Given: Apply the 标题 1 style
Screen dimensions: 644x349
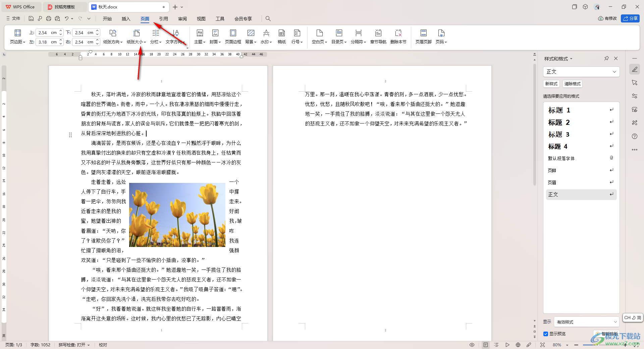Looking at the screenshot, I should coord(581,110).
